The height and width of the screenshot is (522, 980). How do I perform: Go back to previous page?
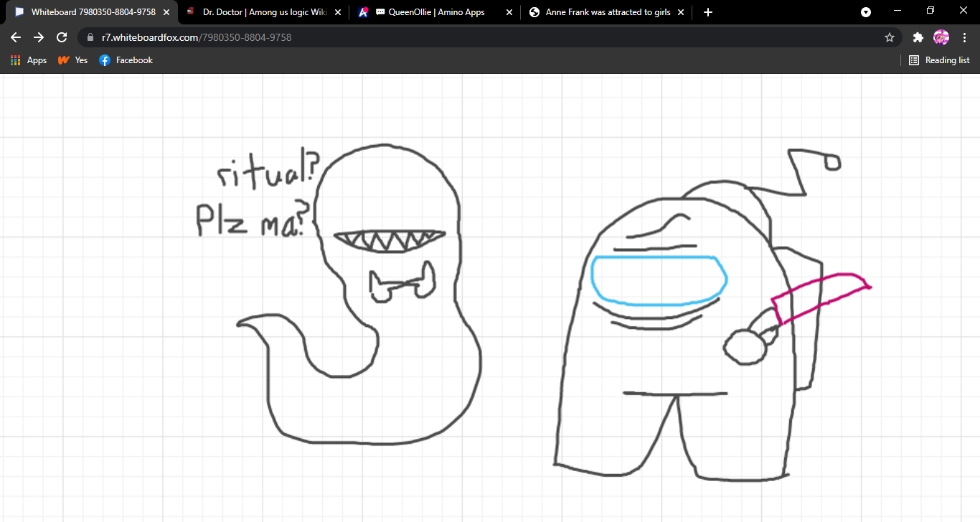pos(16,37)
